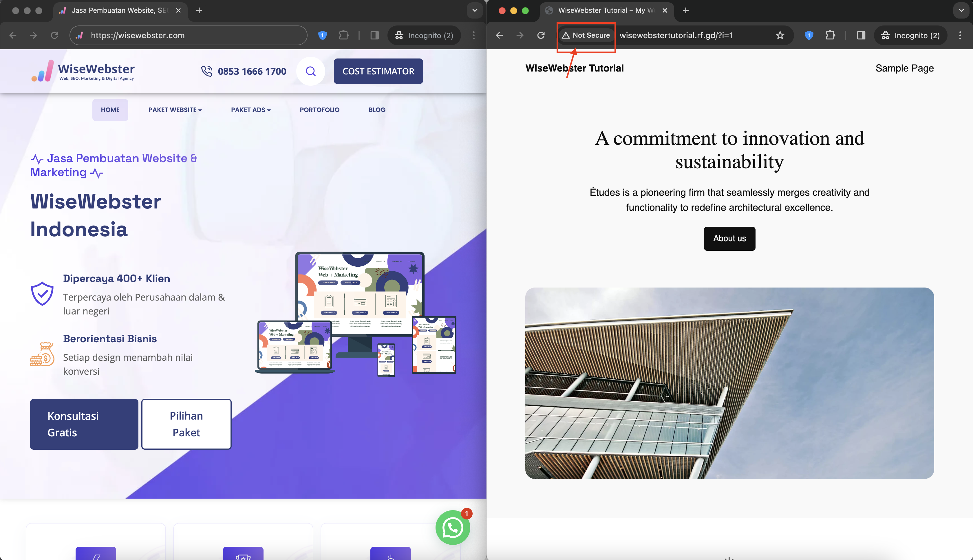Click the WhatsApp chat floating icon
Image resolution: width=973 pixels, height=560 pixels.
[452, 528]
